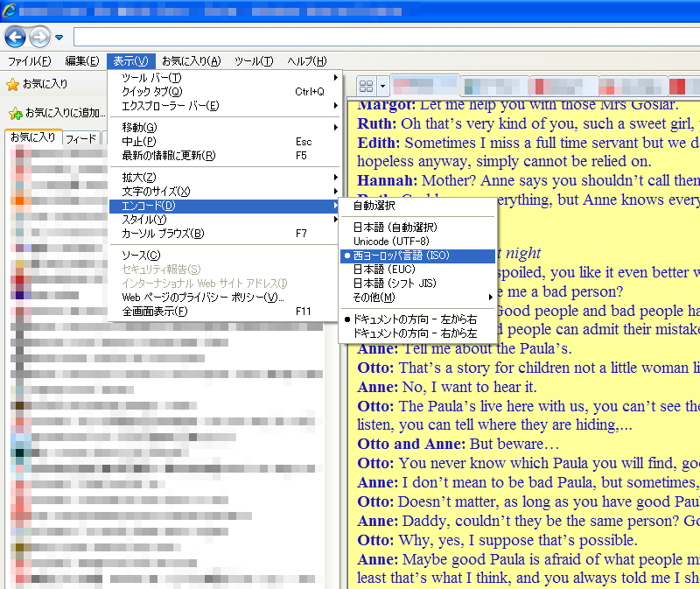Click the Quick Tabs grid icon
The height and width of the screenshot is (589, 700).
point(366,86)
